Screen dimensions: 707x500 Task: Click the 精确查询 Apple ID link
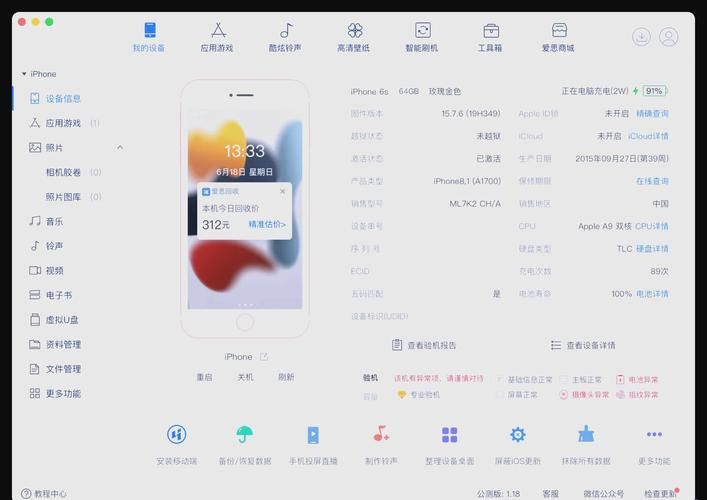click(652, 114)
